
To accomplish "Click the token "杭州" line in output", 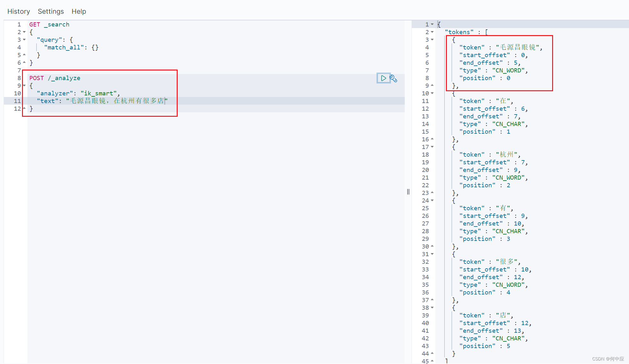I will coord(490,155).
